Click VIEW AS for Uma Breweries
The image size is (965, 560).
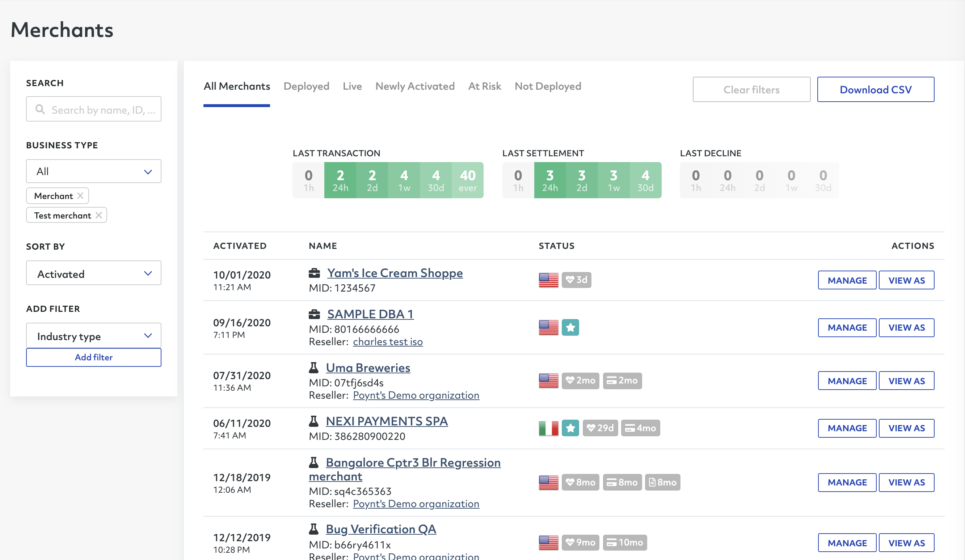[x=906, y=381]
